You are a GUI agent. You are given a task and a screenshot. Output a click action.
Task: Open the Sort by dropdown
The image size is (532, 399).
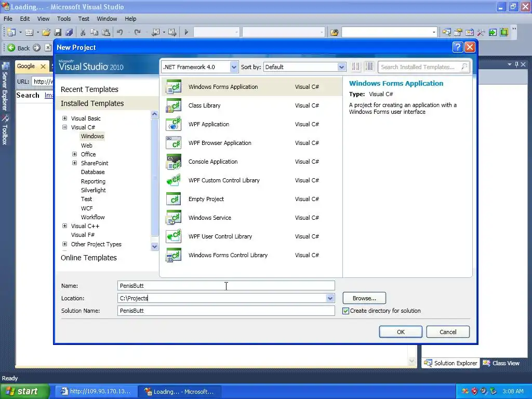341,67
